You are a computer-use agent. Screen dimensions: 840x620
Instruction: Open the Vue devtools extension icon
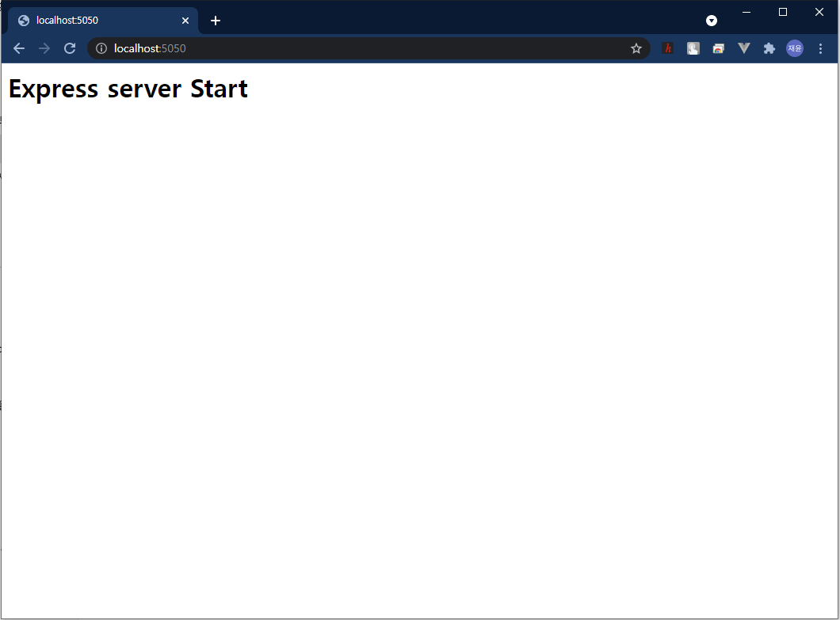coord(743,49)
